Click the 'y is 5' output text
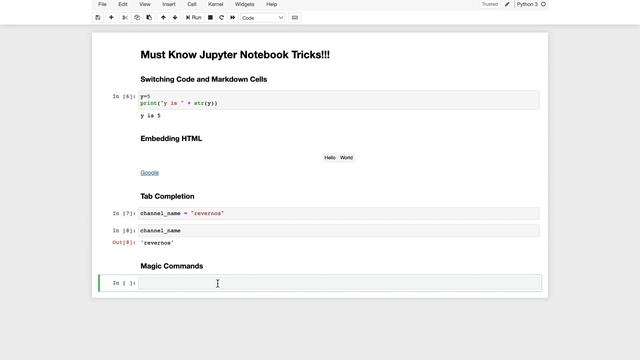Screen dimensions: 640x360 click(x=150, y=116)
